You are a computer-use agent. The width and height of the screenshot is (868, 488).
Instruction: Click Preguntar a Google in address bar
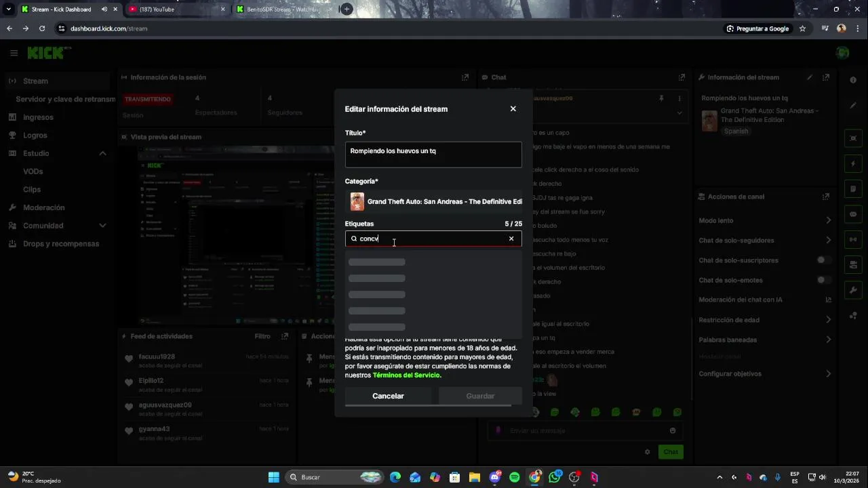(x=757, y=28)
